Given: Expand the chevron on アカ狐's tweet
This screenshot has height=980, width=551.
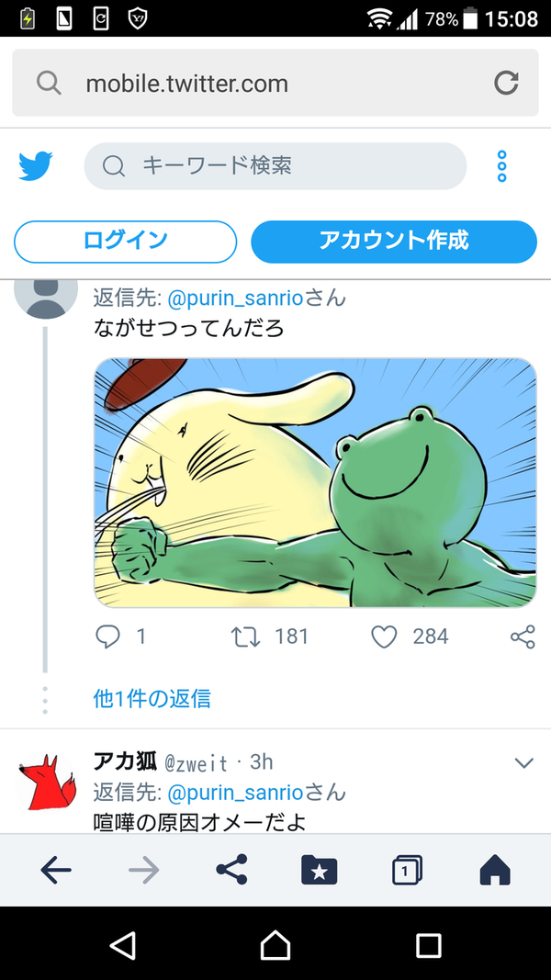Looking at the screenshot, I should tap(523, 762).
